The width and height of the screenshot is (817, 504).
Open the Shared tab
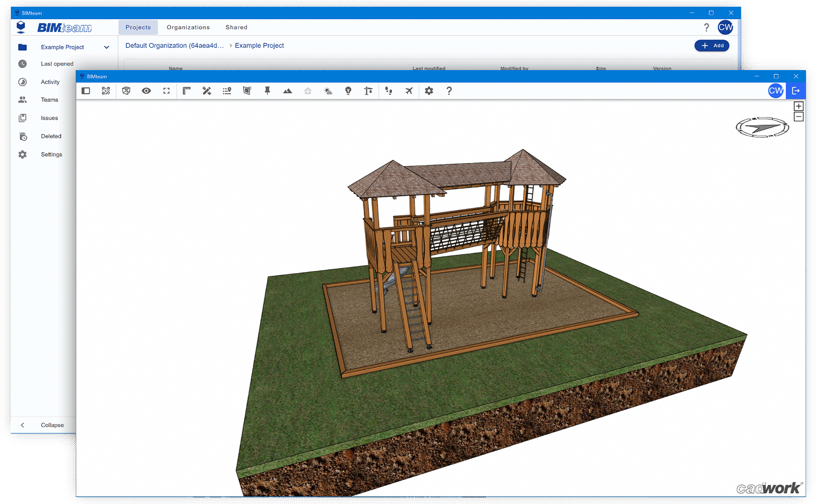pos(236,27)
